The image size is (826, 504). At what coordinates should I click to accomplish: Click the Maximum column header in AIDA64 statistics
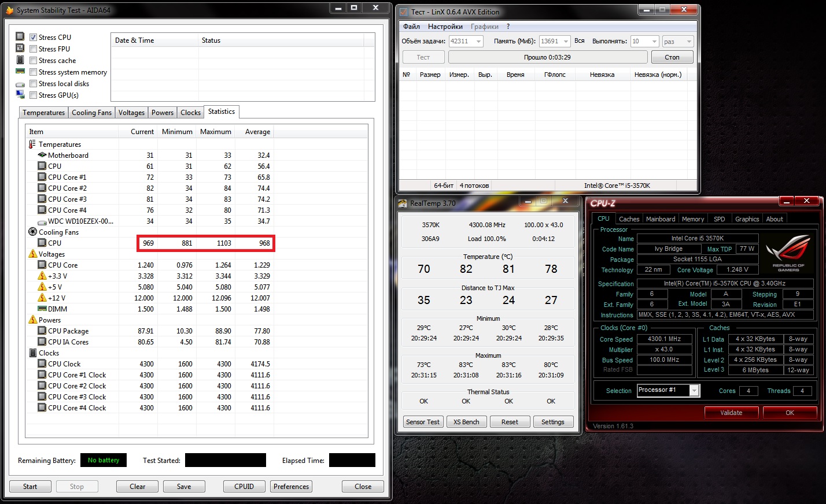click(x=216, y=132)
